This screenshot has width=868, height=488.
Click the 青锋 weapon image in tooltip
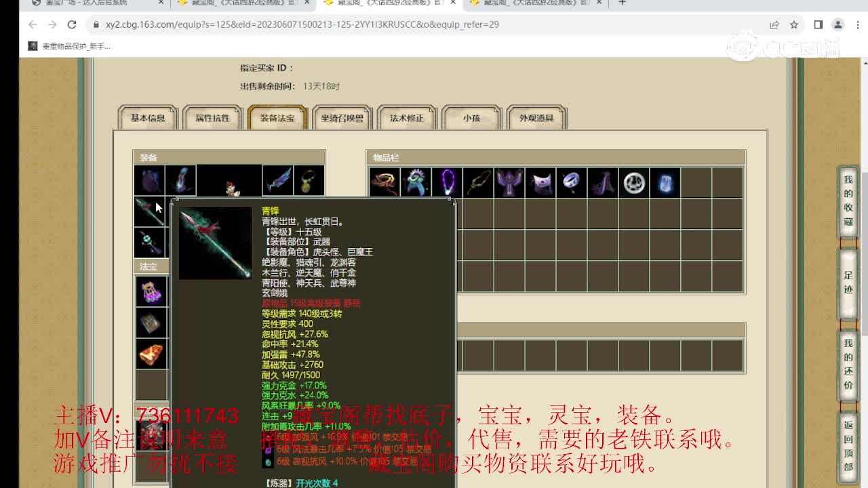coord(215,243)
